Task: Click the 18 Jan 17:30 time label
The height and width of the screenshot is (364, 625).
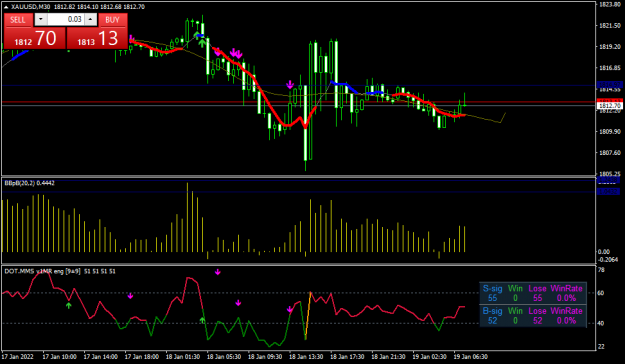Action: [x=347, y=356]
